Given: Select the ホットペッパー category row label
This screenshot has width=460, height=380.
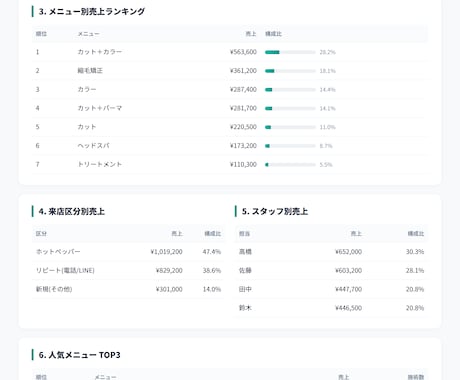Looking at the screenshot, I should 58,252.
